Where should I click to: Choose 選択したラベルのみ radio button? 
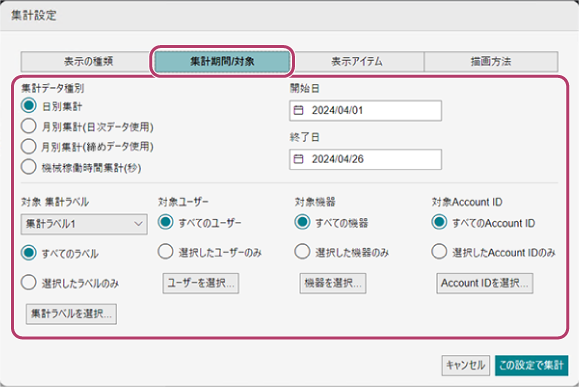click(29, 283)
